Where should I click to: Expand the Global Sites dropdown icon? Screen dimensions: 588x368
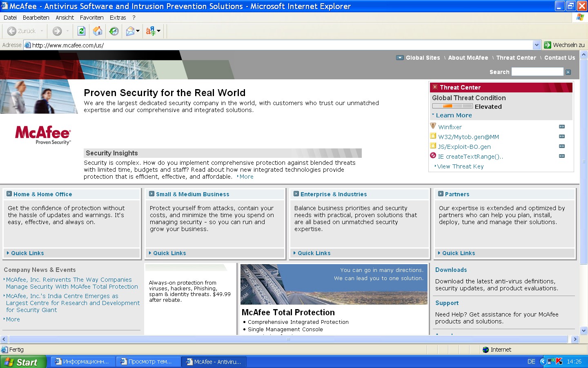click(400, 58)
